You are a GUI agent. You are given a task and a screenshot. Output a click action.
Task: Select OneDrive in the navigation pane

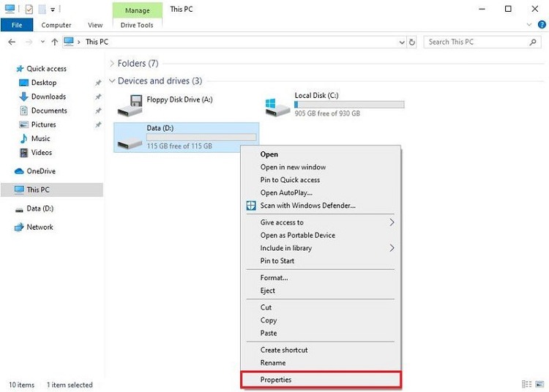[41, 171]
